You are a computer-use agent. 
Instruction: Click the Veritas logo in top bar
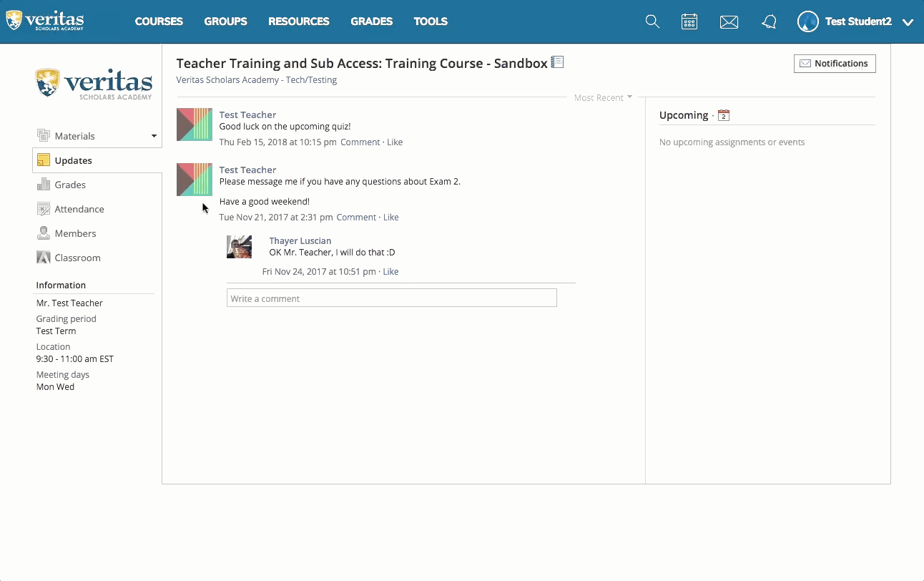45,21
